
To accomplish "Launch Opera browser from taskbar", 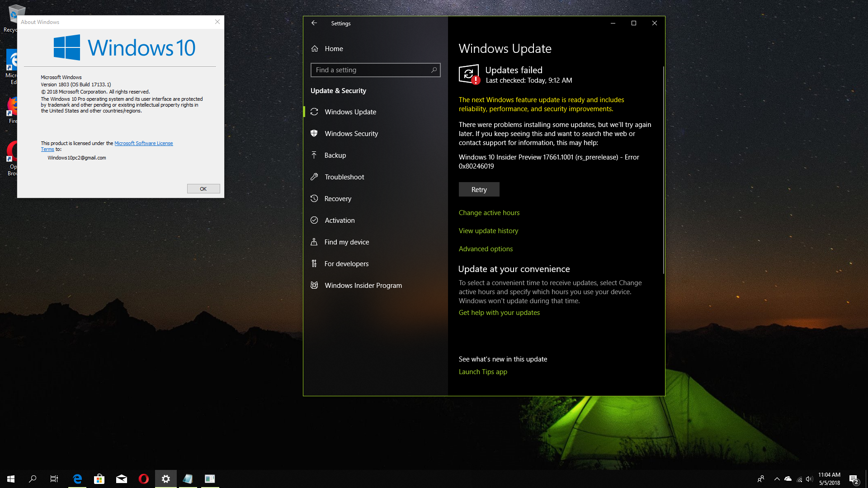I will pyautogui.click(x=144, y=479).
